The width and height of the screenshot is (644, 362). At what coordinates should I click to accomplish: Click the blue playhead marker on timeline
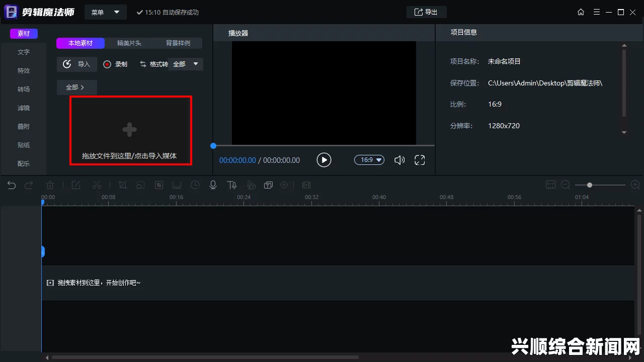pos(43,202)
